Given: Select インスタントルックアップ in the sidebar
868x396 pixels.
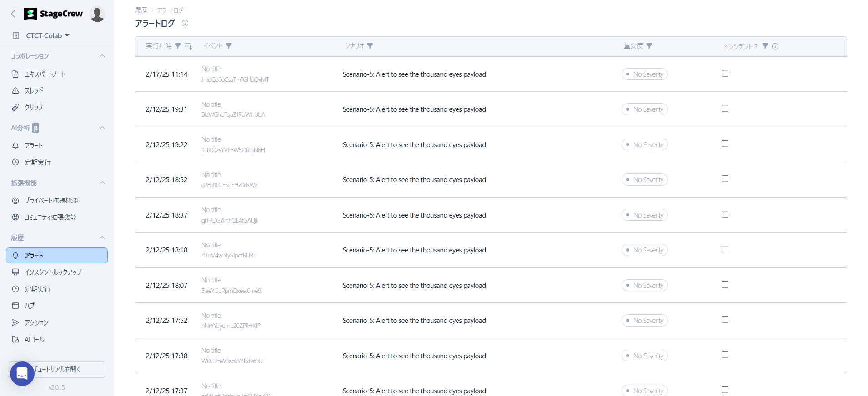Looking at the screenshot, I should tap(53, 272).
